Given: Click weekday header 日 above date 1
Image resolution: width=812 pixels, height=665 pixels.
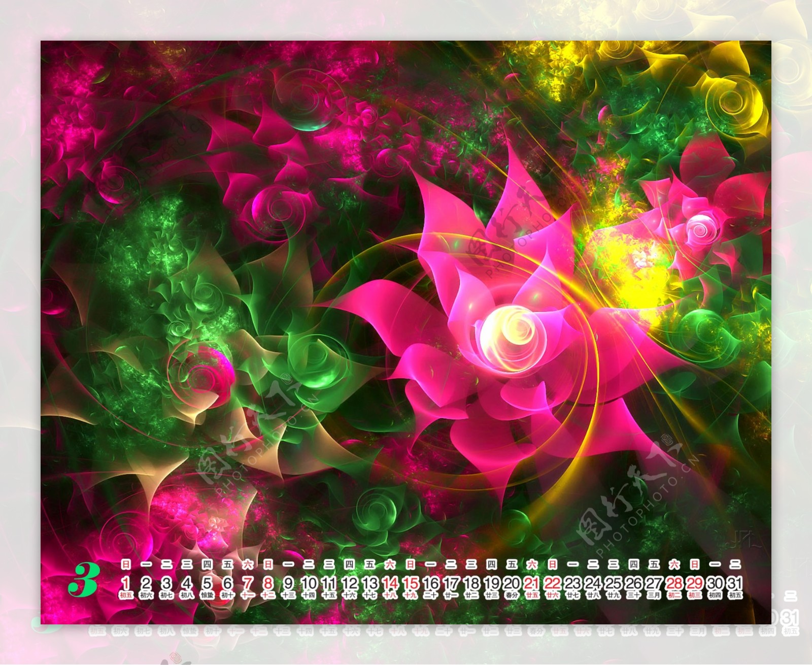Looking at the screenshot, I should pos(126,564).
